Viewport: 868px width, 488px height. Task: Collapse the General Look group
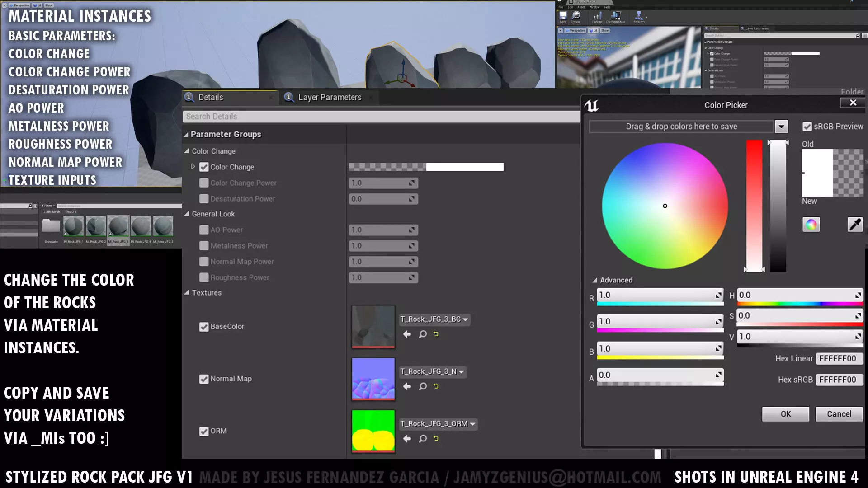187,214
